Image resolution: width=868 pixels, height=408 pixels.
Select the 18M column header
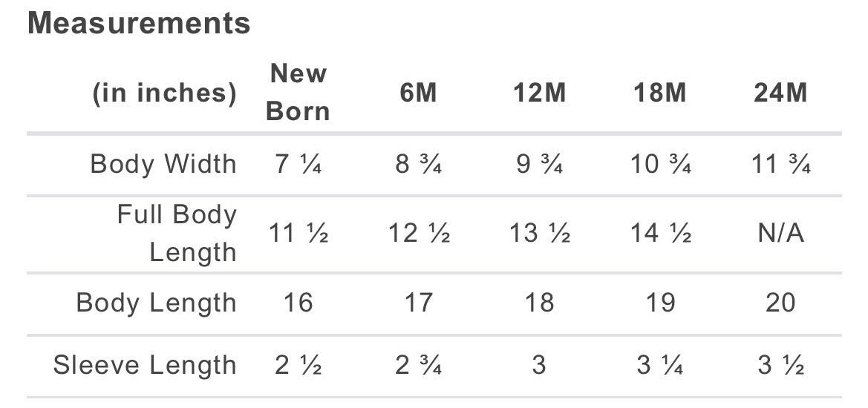coord(660,92)
